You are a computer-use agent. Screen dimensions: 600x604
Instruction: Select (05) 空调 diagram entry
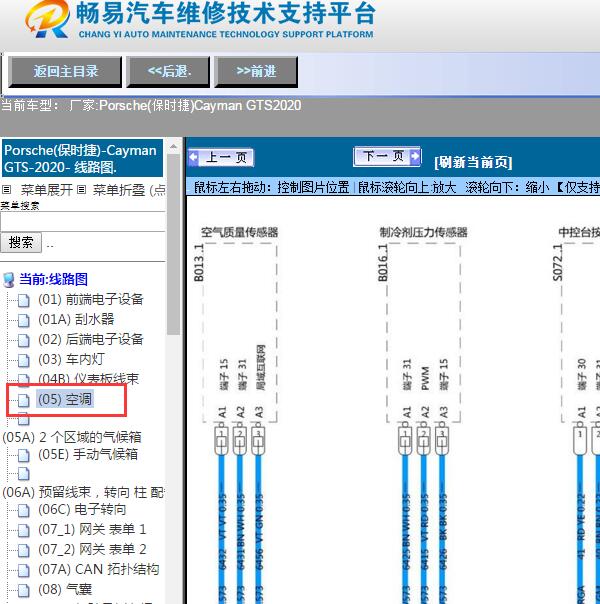(x=65, y=399)
